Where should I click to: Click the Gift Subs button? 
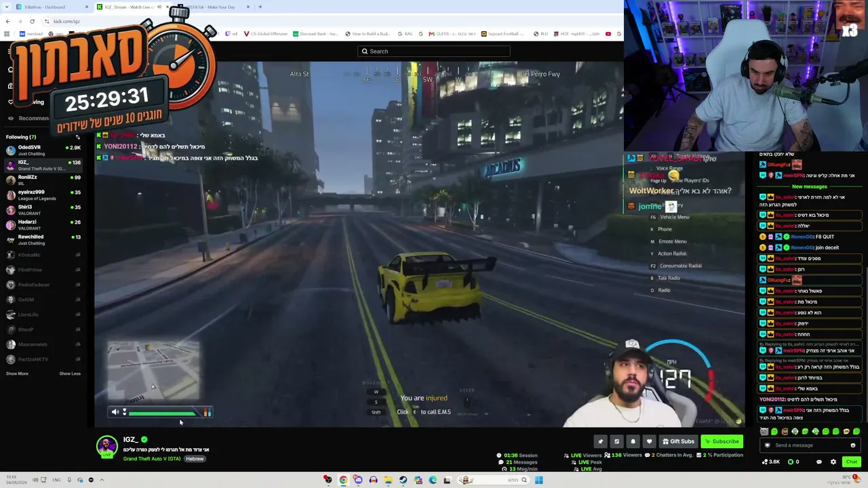tap(678, 441)
